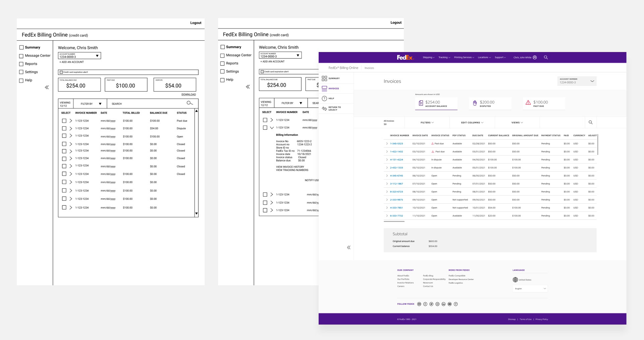
Task: Click View Invoice History in the middle wireframe
Action: (290, 167)
